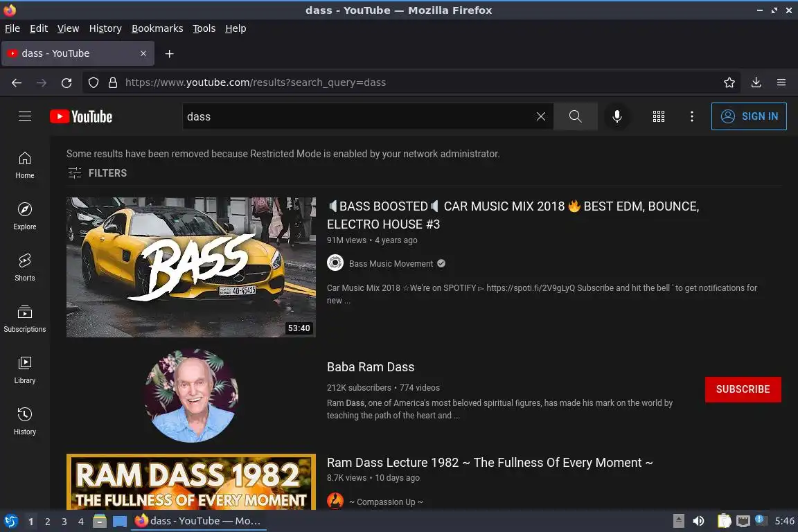The image size is (798, 532).
Task: Go to YouTube home via logo
Action: (x=81, y=116)
